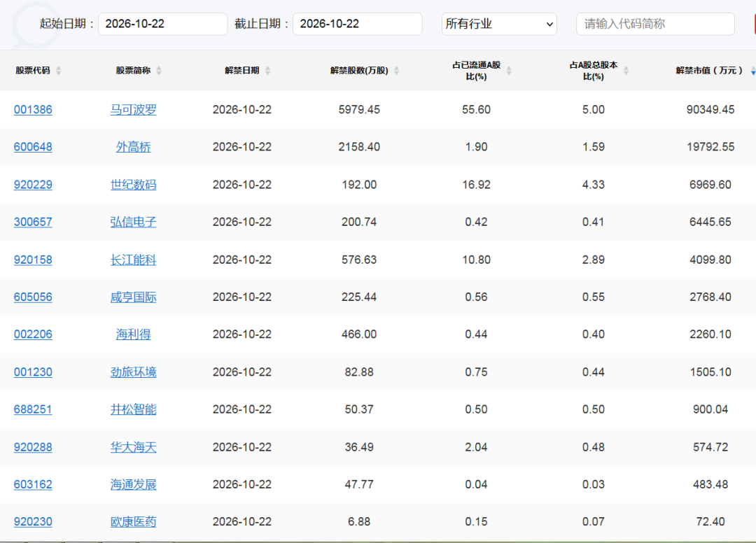Select the 55.60 circulating ratio cell
Viewport: 756px width, 543px height.
[x=477, y=110]
